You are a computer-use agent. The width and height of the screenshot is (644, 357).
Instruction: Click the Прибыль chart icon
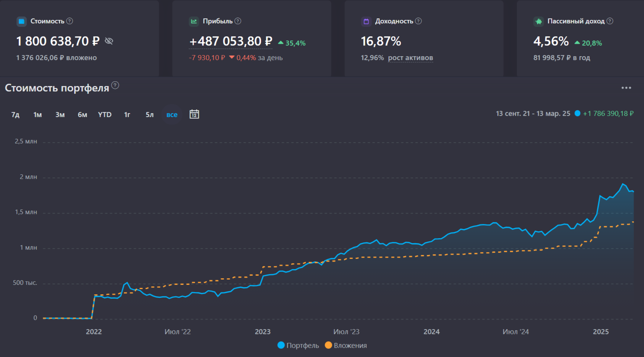click(194, 21)
